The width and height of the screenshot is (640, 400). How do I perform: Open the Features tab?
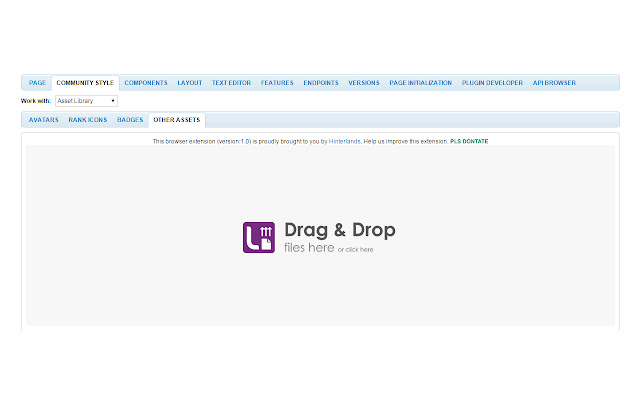(x=277, y=83)
